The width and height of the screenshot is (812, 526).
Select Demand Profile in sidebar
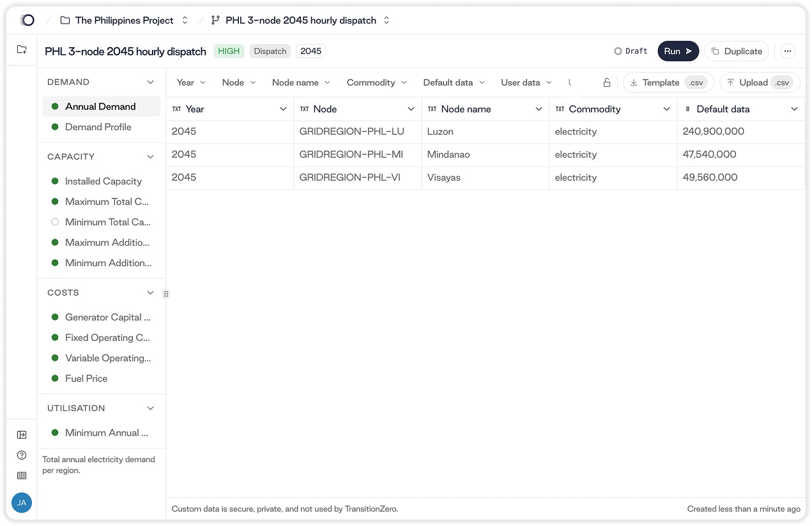(x=102, y=127)
